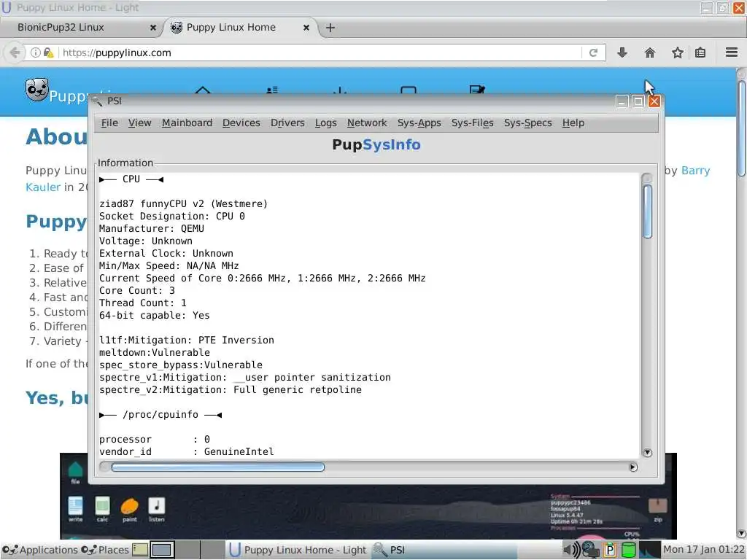
Task: Open the Sys-Specs menu
Action: (528, 122)
